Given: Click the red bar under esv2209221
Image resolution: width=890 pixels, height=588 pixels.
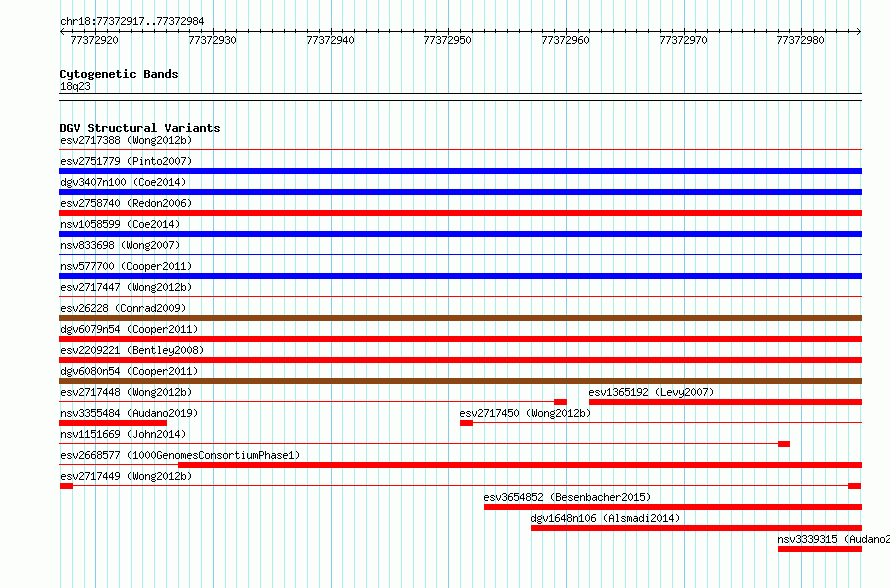Looking at the screenshot, I should (460, 360).
